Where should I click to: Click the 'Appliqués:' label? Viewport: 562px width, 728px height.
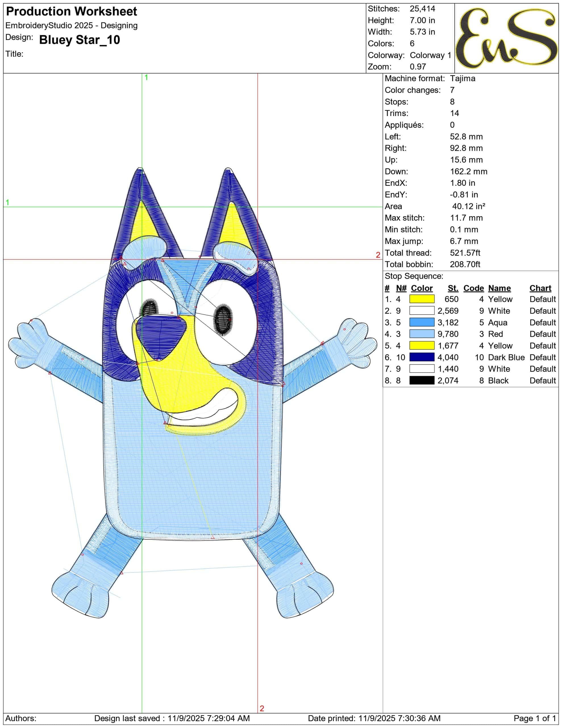coord(404,125)
